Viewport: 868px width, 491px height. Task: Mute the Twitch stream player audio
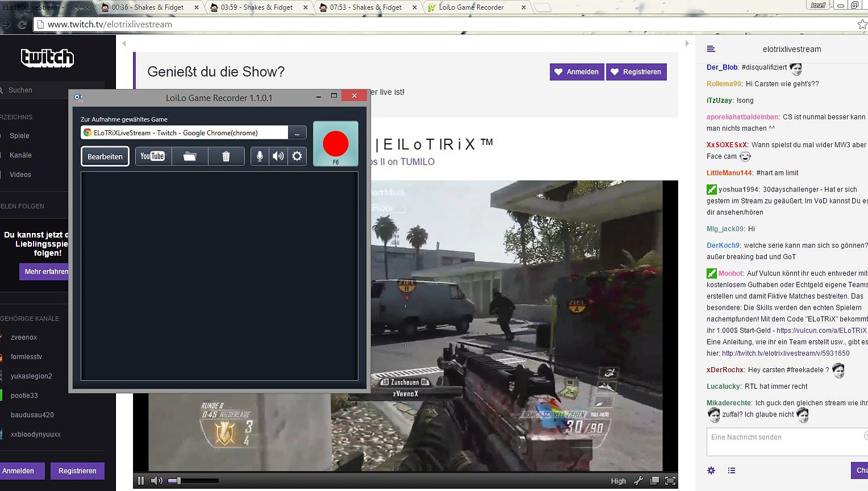pos(156,481)
